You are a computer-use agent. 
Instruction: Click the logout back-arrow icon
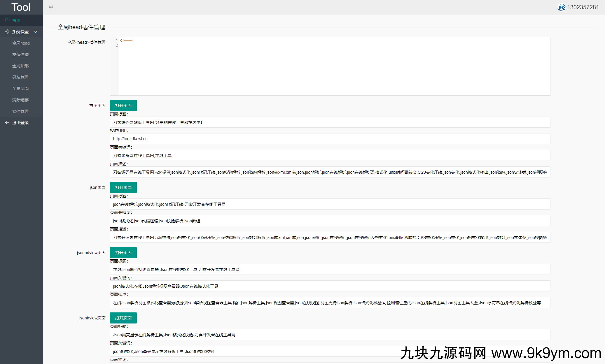point(7,122)
